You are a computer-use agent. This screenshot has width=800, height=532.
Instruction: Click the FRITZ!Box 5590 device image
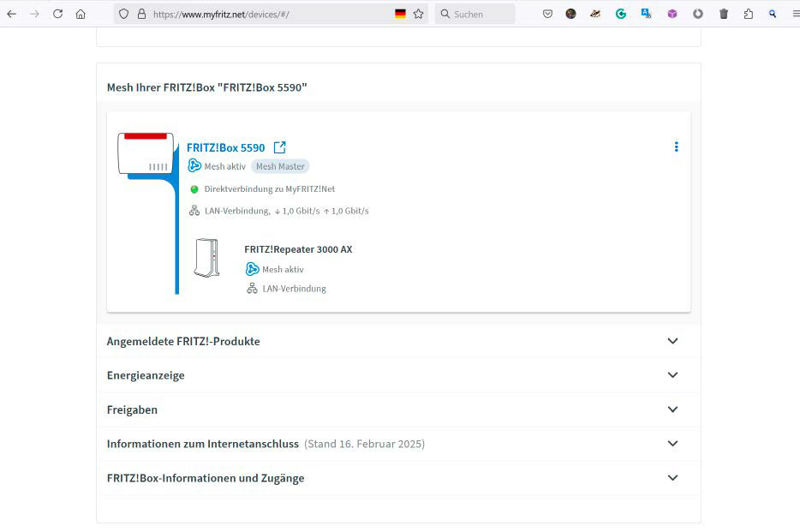coord(146,153)
